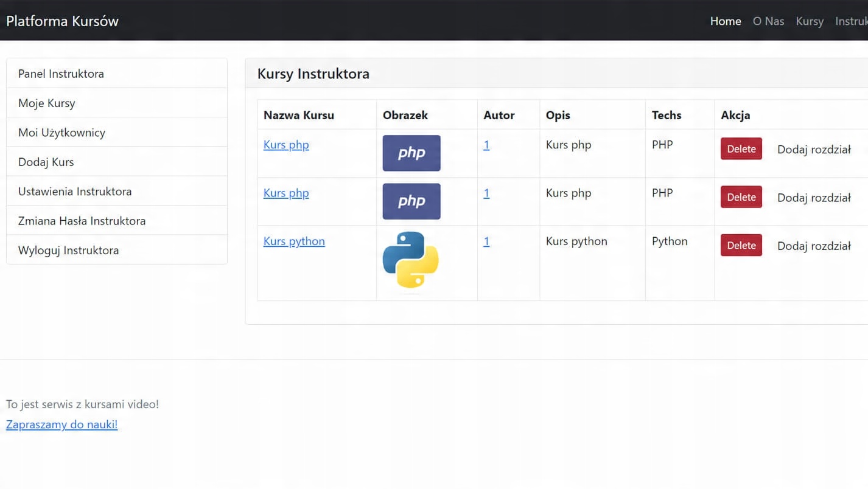
Task: Navigate to Kursy in top navbar
Action: pyautogui.click(x=810, y=21)
